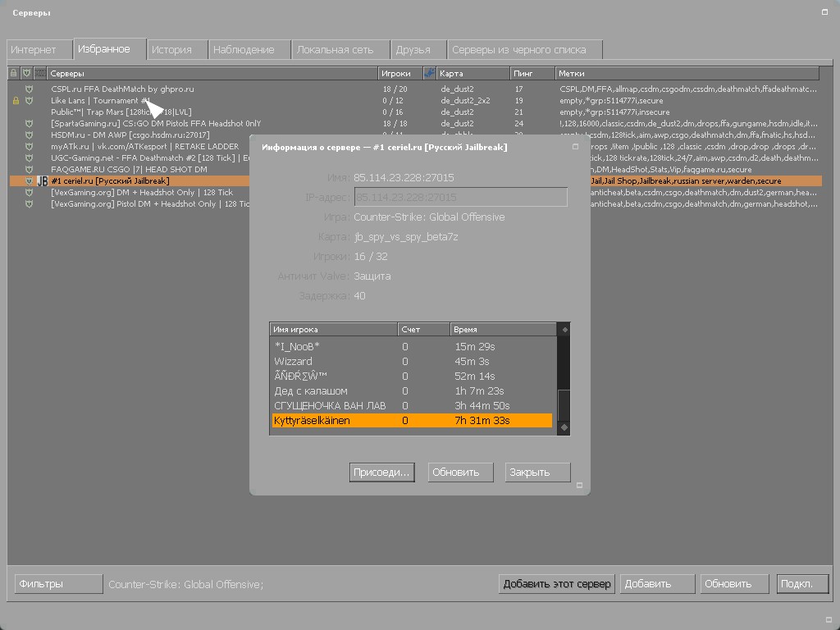840x630 pixels.
Task: Sort server list by Карта column
Action: click(x=472, y=74)
